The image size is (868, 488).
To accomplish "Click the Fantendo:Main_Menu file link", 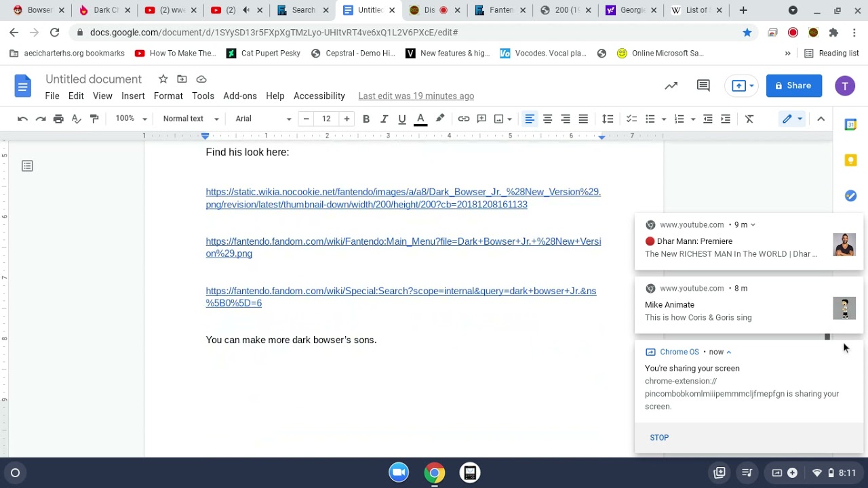I will click(403, 247).
